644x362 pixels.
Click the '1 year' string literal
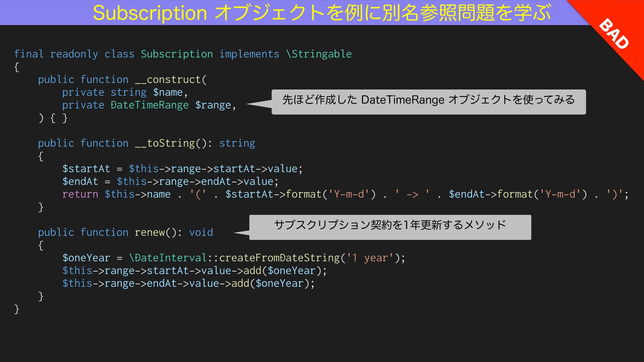[x=370, y=258]
